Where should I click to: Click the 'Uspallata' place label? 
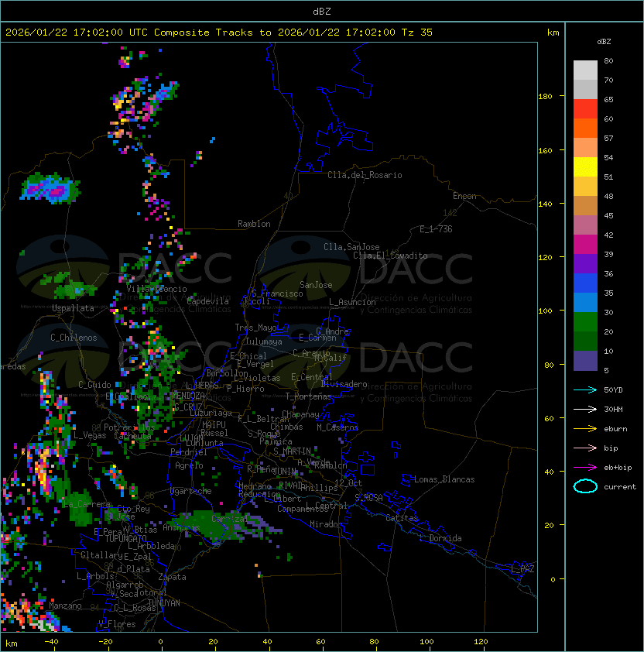[73, 308]
